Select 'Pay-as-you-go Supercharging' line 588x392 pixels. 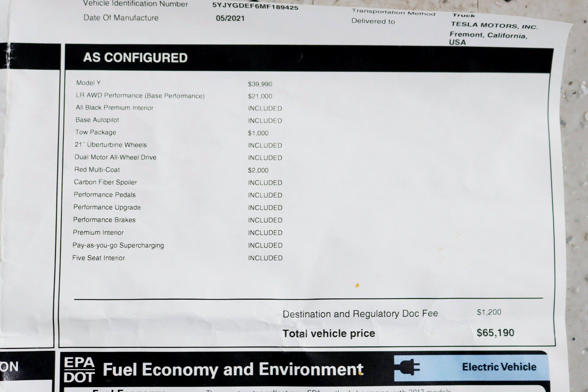pyautogui.click(x=118, y=245)
